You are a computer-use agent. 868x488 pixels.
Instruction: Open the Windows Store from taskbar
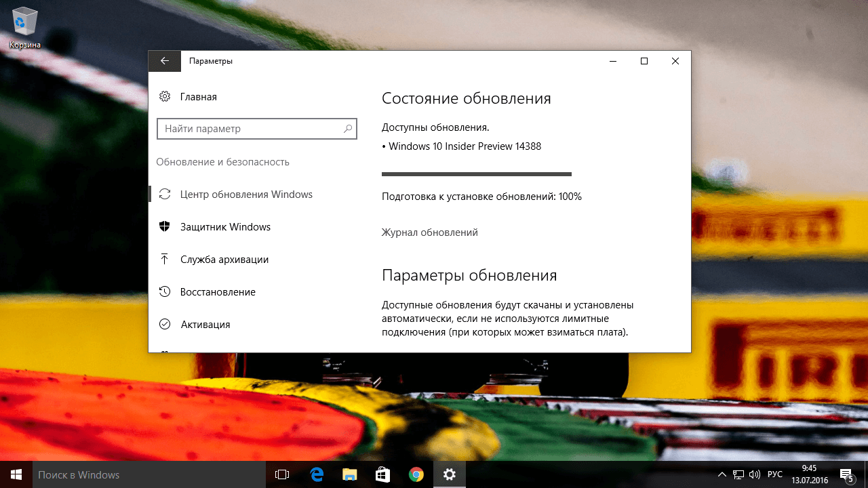pyautogui.click(x=382, y=474)
